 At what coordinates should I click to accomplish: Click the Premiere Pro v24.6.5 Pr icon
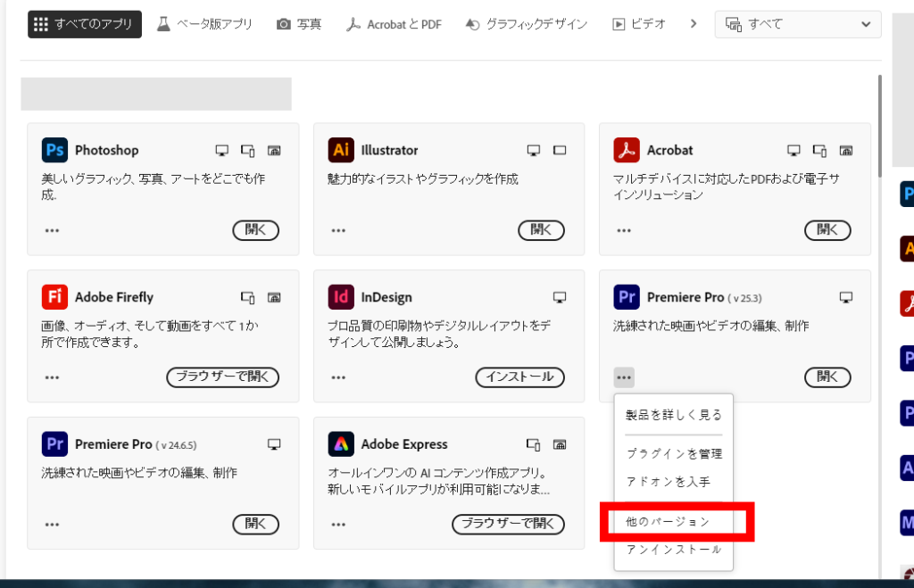click(54, 444)
